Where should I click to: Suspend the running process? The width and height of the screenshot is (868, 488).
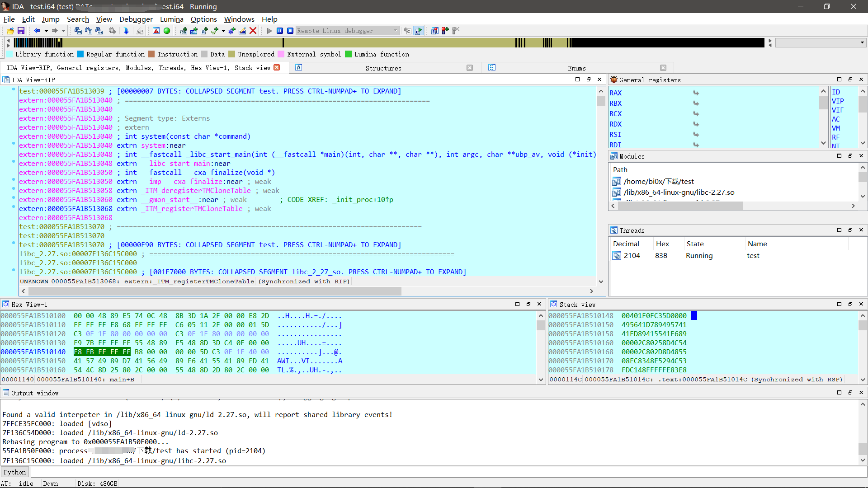(x=279, y=31)
